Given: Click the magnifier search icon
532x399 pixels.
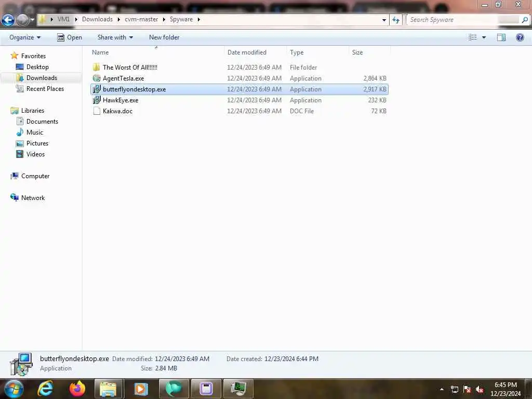Looking at the screenshot, I should tap(525, 20).
